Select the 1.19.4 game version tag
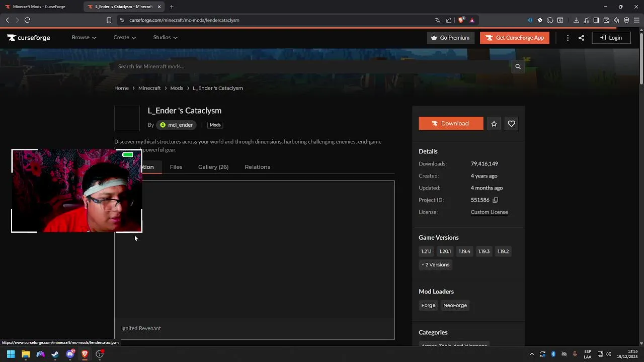Screen dimensions: 644x362 point(464,251)
